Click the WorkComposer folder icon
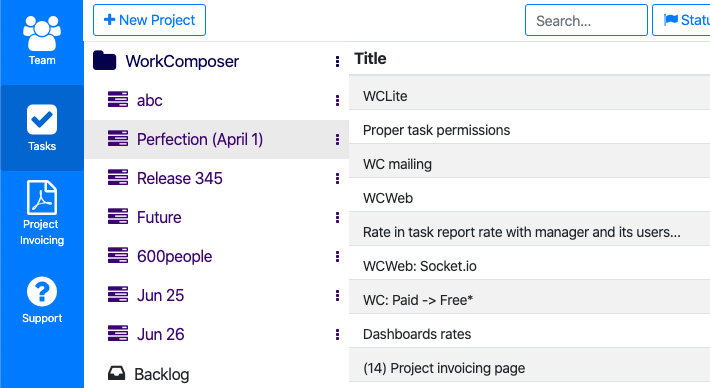The width and height of the screenshot is (710, 388). (105, 61)
